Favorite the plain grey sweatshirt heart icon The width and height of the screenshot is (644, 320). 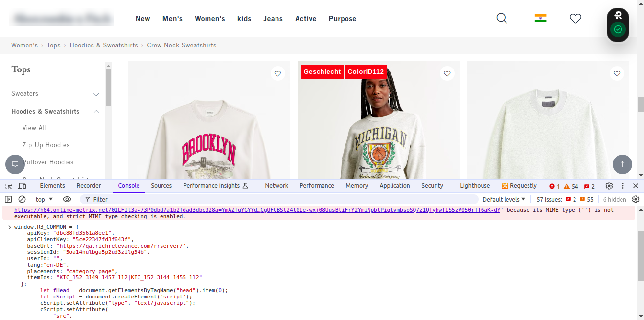pos(617,73)
